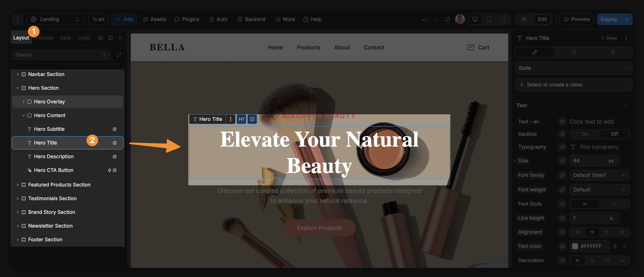Open the debug bug icon in left panel
644x277 pixels.
click(x=100, y=38)
